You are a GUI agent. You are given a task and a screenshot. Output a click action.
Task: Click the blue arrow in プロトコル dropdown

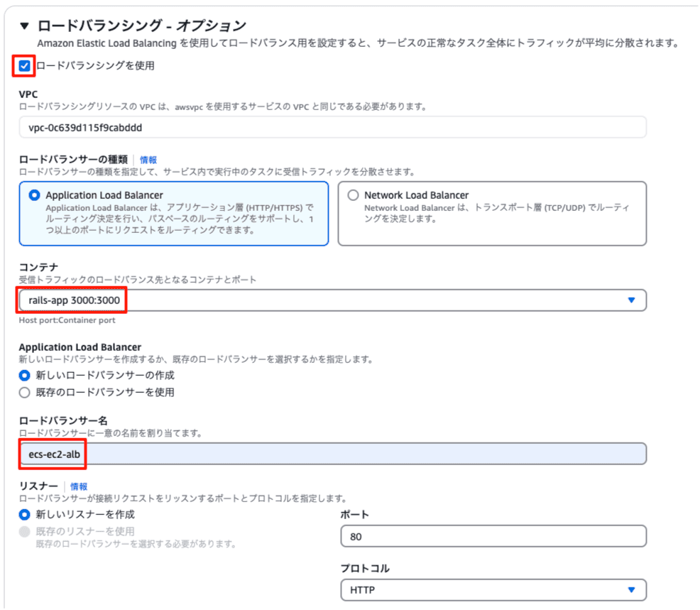631,590
